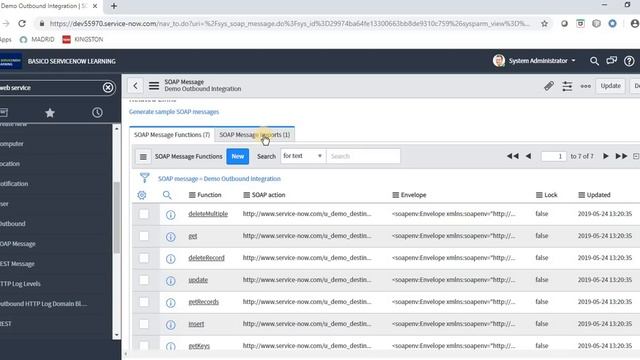Image resolution: width=640 pixels, height=360 pixels.
Task: Open SOAP Message in navigator
Action: 18,244
